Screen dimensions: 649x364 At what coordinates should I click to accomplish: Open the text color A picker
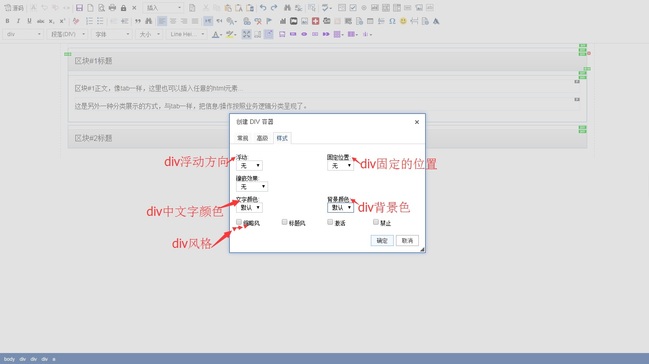[x=216, y=34]
